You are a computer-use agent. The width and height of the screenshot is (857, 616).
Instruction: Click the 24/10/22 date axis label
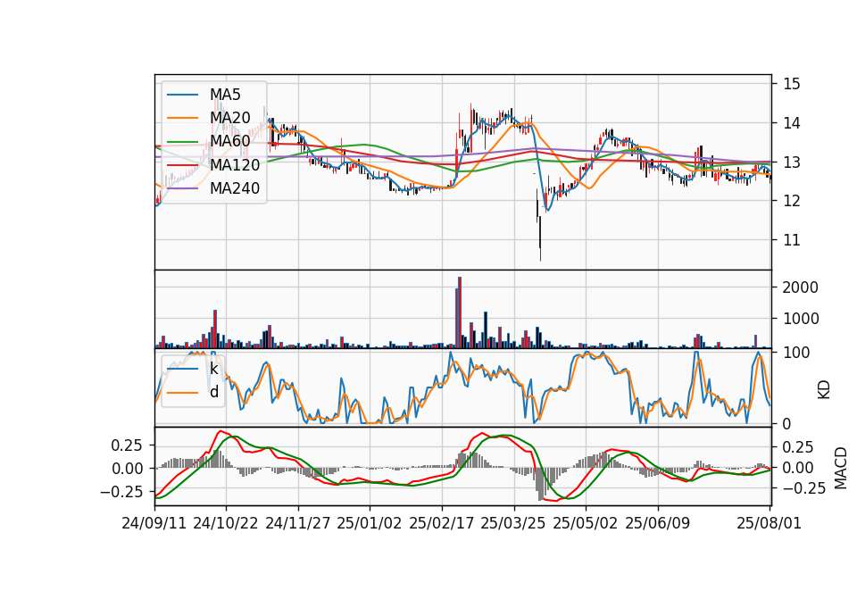point(226,523)
